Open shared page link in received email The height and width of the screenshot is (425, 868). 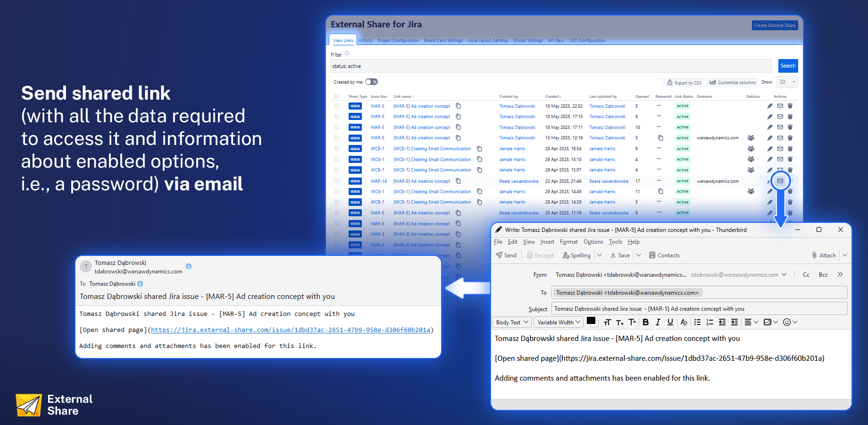291,330
